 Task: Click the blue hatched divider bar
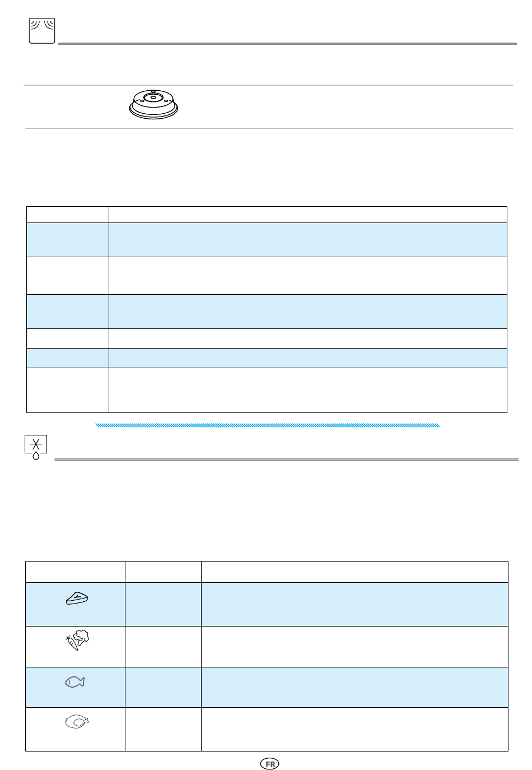coord(268,425)
